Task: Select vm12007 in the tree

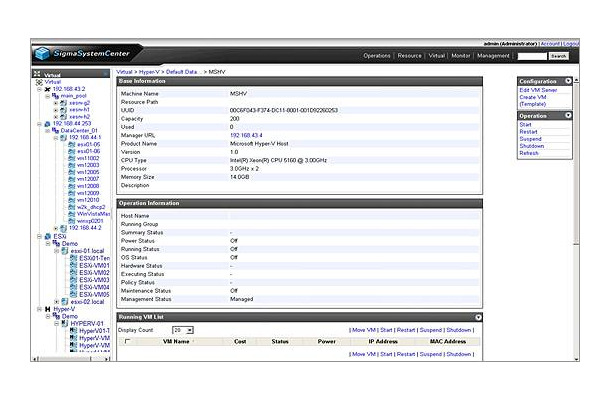Action: click(88, 179)
